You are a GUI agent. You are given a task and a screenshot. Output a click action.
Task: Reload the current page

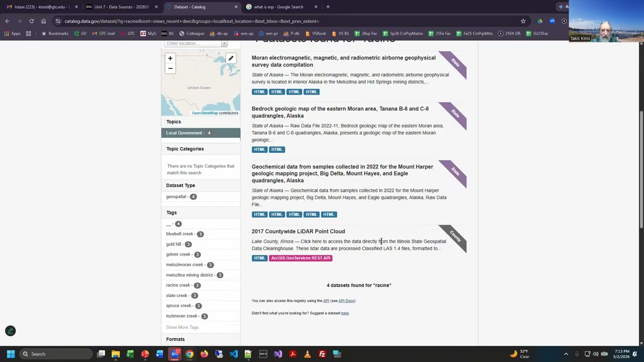(31, 21)
